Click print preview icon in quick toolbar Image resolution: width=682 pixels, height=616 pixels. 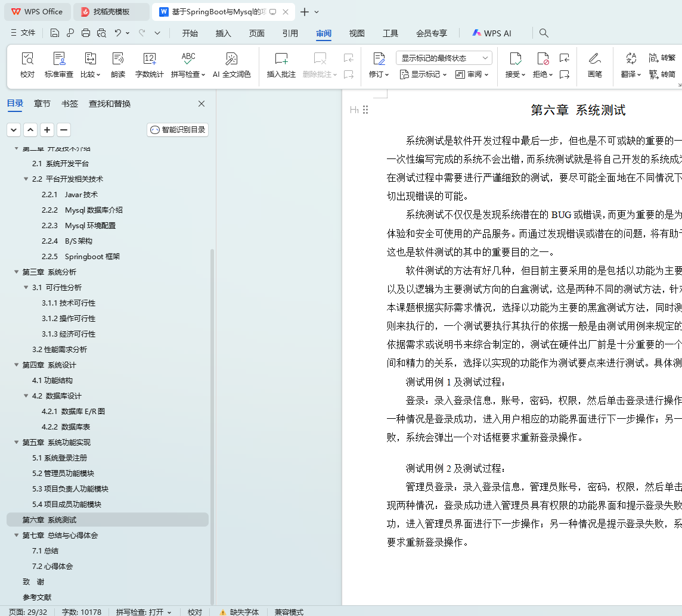[x=101, y=33]
